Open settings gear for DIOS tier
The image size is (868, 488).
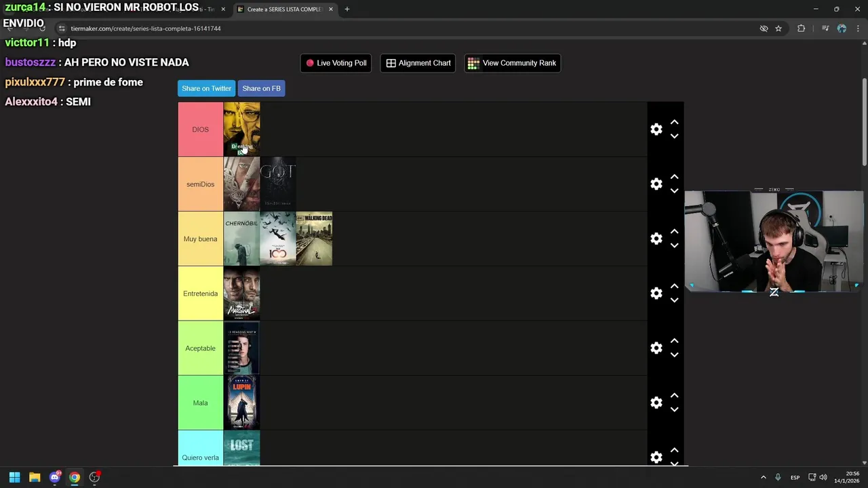[x=656, y=129]
